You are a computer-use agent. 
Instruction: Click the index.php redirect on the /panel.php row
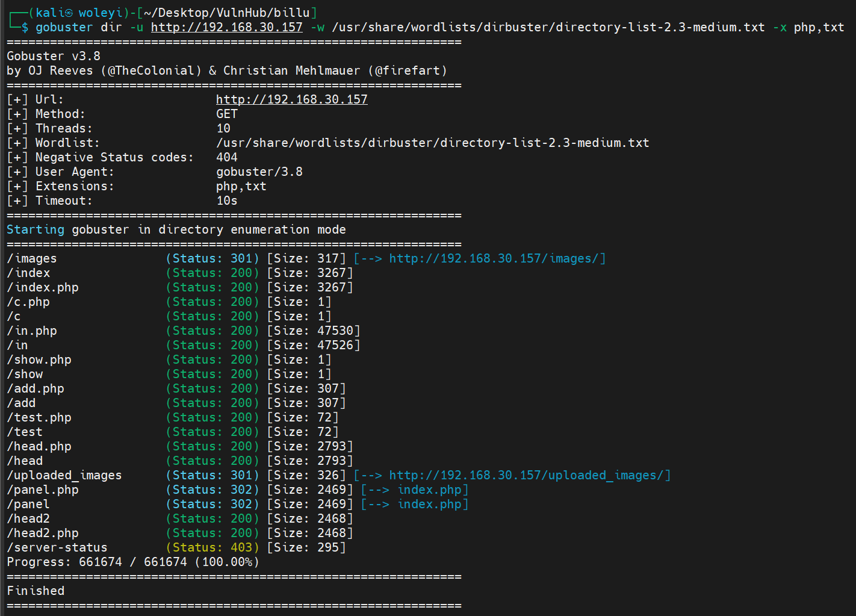point(429,490)
